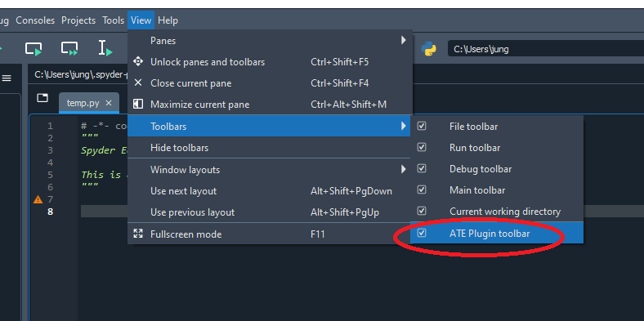The height and width of the screenshot is (321, 644).
Task: Click run cell and advance icon
Action: click(x=69, y=49)
